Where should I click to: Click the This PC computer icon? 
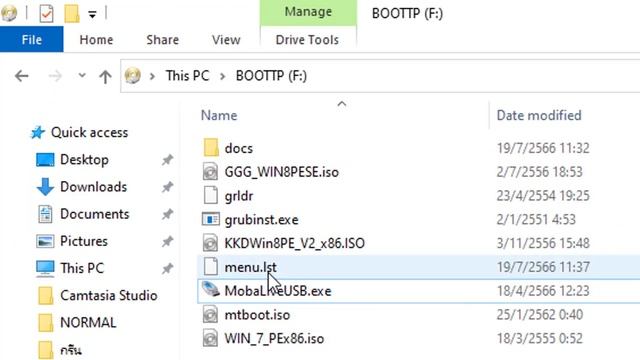(44, 268)
